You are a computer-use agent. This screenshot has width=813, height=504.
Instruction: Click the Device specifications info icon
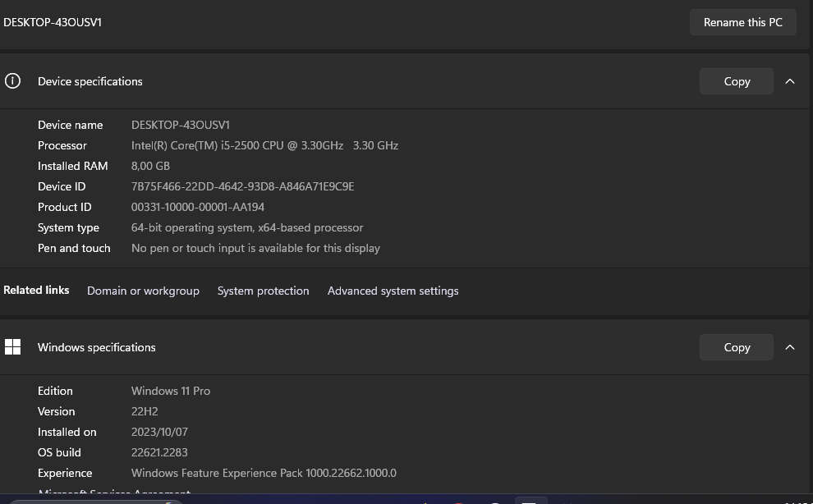click(x=13, y=81)
